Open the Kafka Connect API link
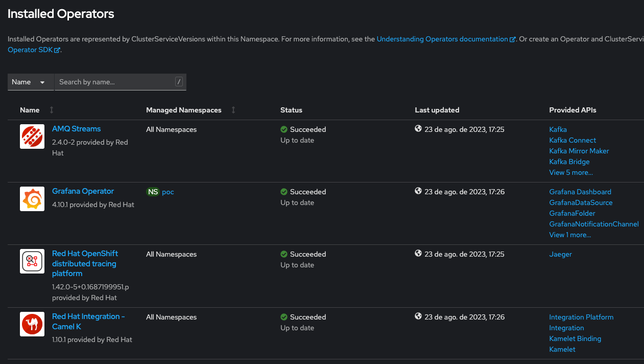644x364 pixels. coord(573,140)
